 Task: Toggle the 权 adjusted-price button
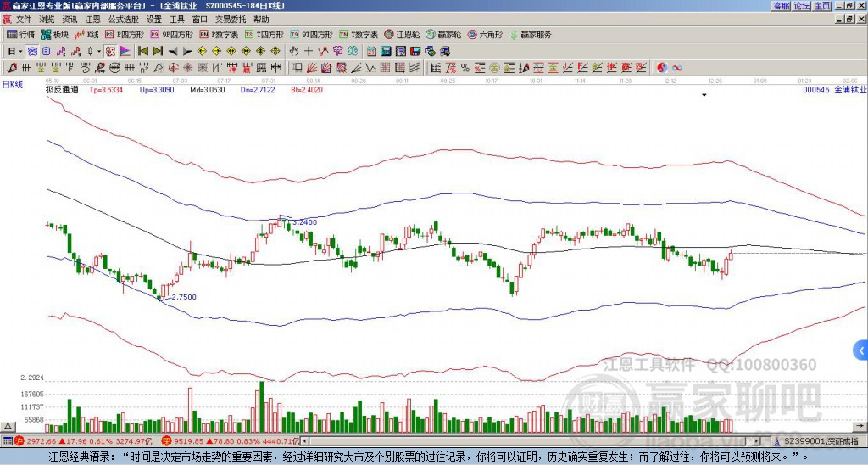click(110, 51)
